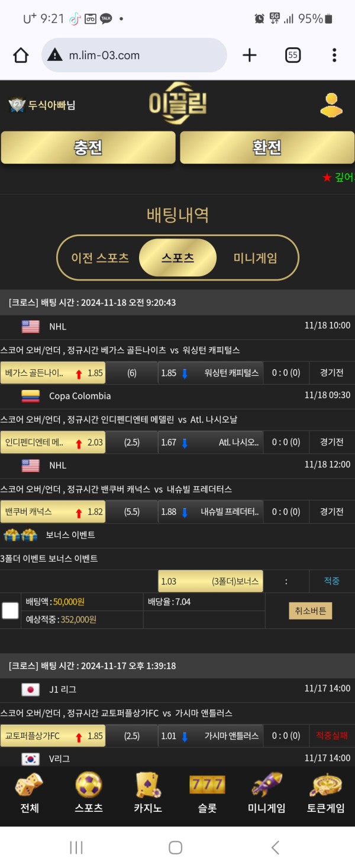Tap the browser home icon
Viewport: 355px width, 868px height.
click(x=21, y=56)
